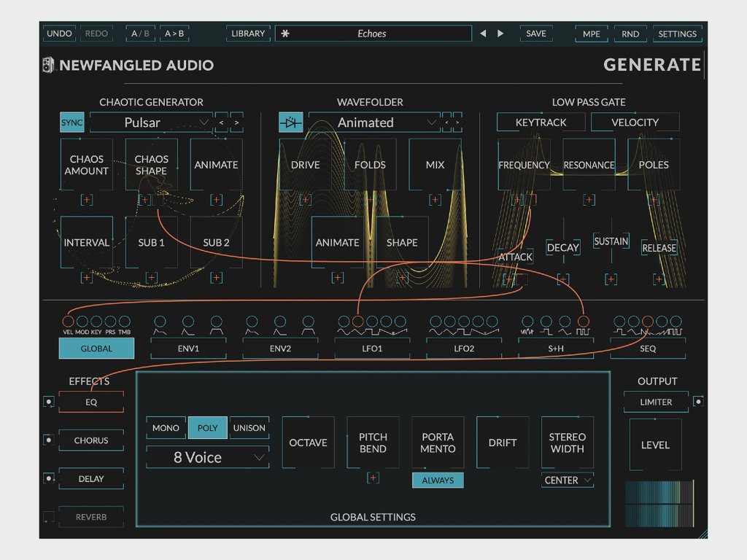Select the VEL modulation source circle
Image resolution: width=747 pixels, height=560 pixels.
click(x=68, y=321)
